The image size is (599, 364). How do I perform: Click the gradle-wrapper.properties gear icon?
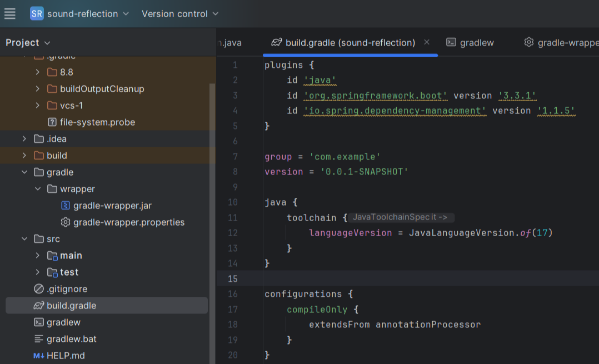pos(66,222)
